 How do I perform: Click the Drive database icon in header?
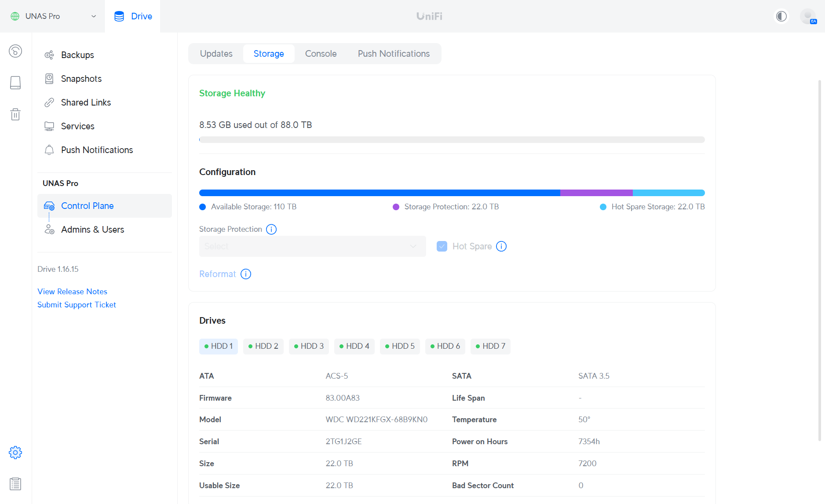click(x=119, y=16)
